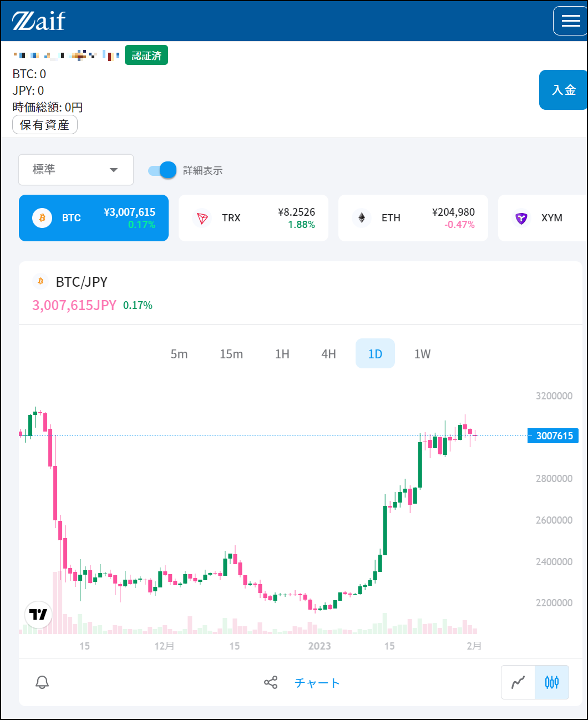Image resolution: width=588 pixels, height=720 pixels.
Task: Click the price alert bell icon
Action: 42,682
